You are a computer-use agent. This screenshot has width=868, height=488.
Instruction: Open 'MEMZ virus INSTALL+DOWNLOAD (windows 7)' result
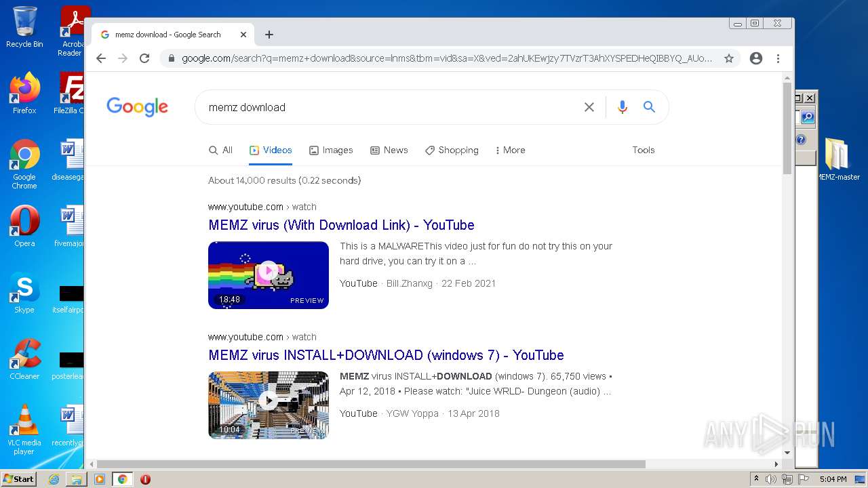(386, 355)
